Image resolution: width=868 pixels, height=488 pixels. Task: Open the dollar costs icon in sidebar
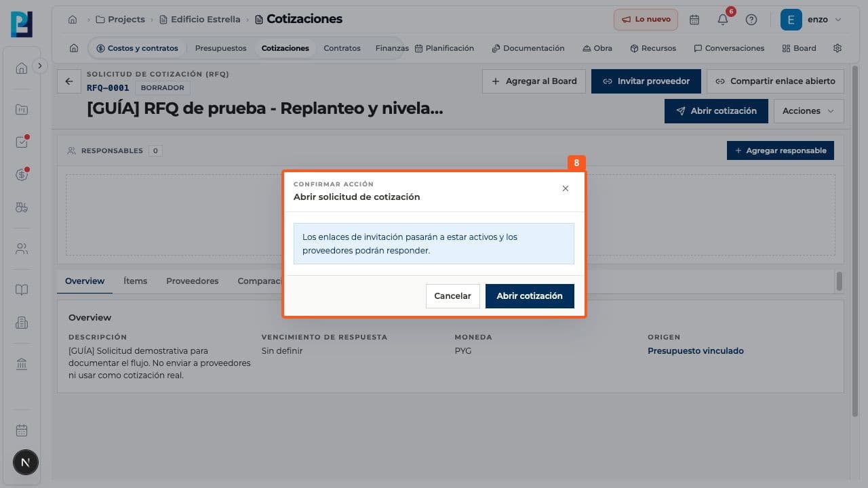coord(22,175)
